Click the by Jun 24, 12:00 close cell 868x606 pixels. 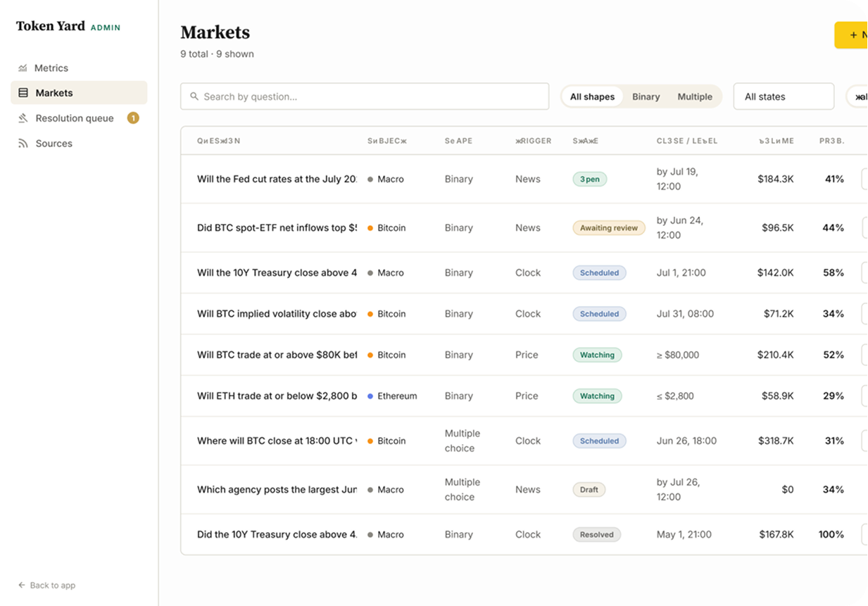click(680, 228)
